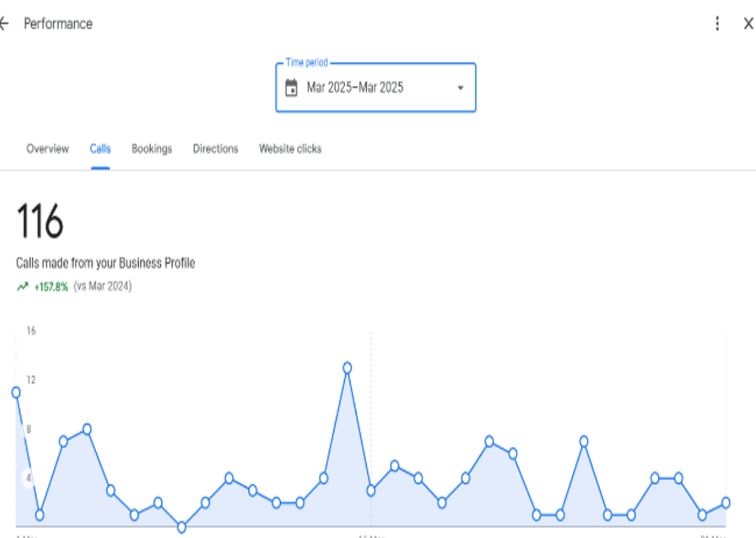Click the Performance page title
Viewport: 756px width, 538px height.
tap(58, 24)
